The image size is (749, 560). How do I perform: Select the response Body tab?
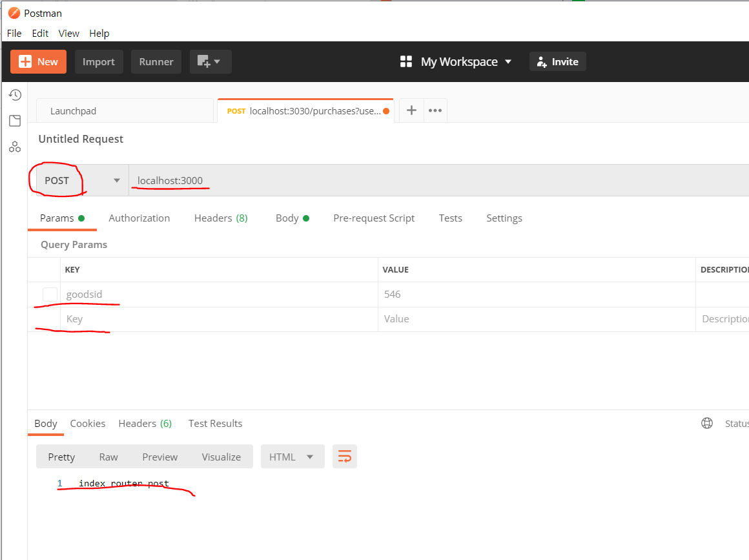(46, 423)
